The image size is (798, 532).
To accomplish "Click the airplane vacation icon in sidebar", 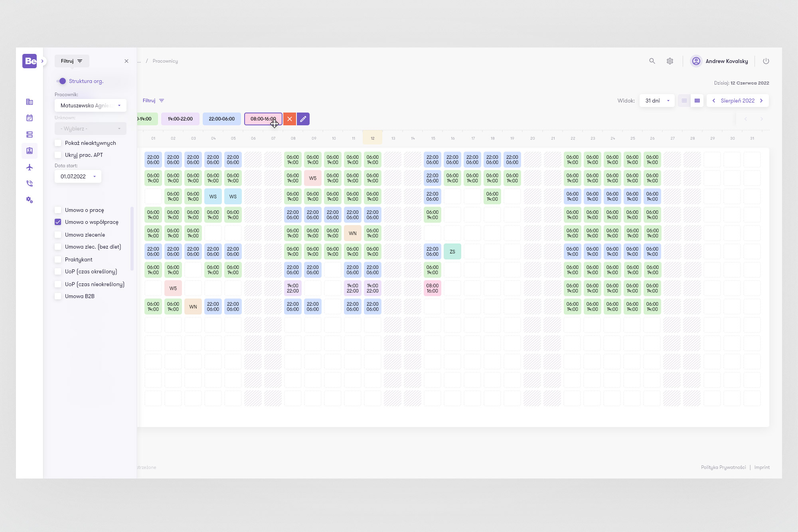I will coord(30,167).
